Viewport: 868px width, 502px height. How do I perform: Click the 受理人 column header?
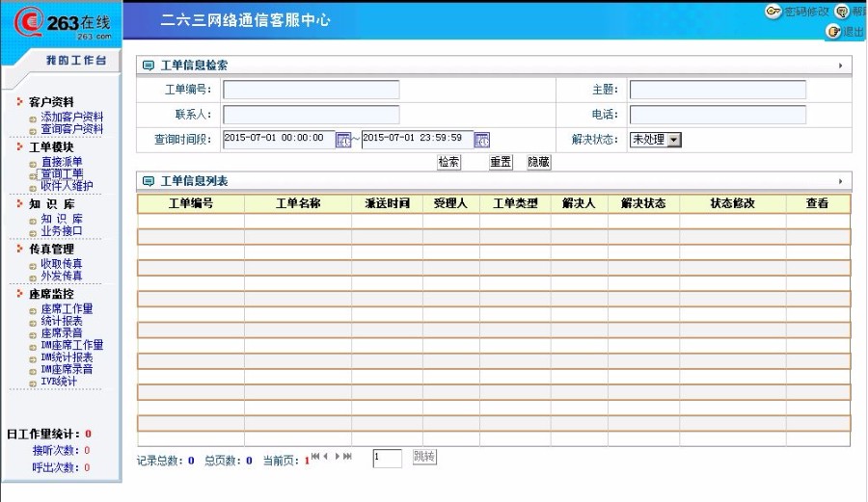pos(450,203)
